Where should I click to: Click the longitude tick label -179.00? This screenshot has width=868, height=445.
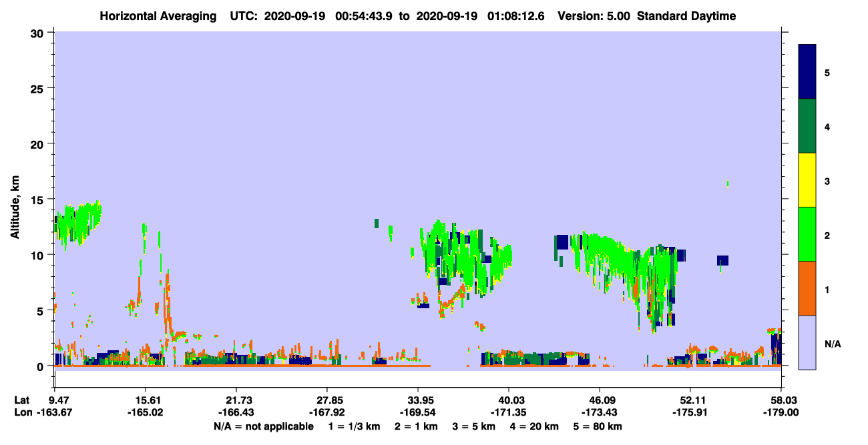pos(781,412)
